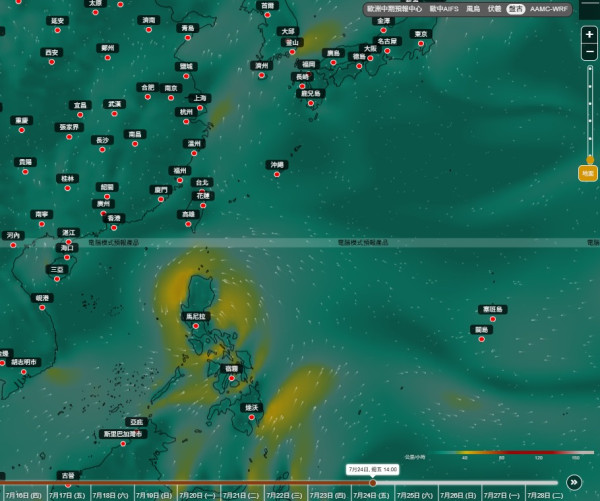Click the orange altitude slider handle
The image size is (600, 501).
coord(590,160)
